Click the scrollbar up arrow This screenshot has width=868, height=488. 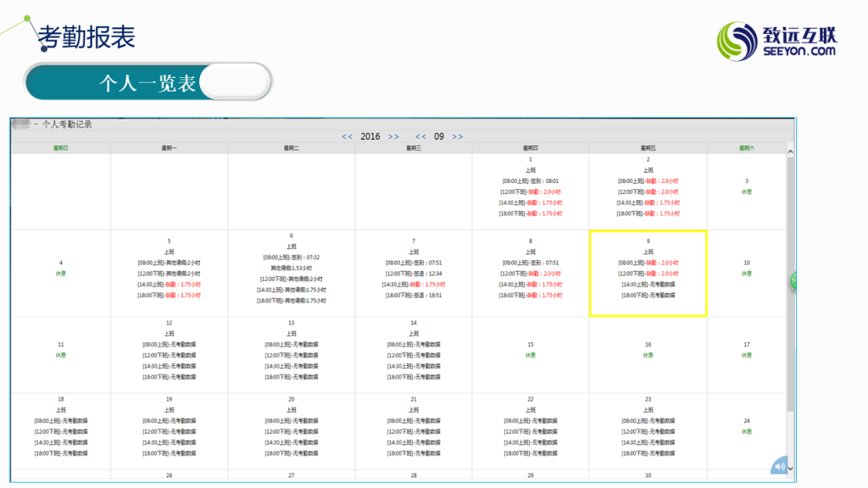[x=790, y=152]
